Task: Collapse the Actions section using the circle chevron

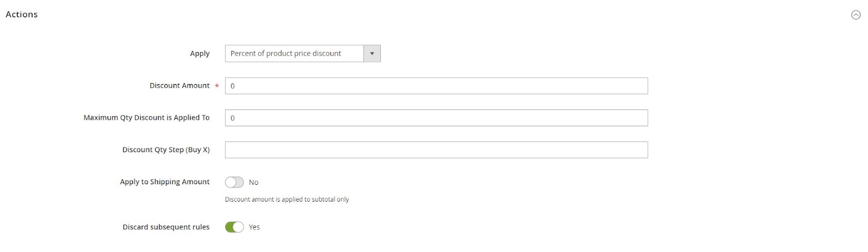Action: click(x=856, y=15)
